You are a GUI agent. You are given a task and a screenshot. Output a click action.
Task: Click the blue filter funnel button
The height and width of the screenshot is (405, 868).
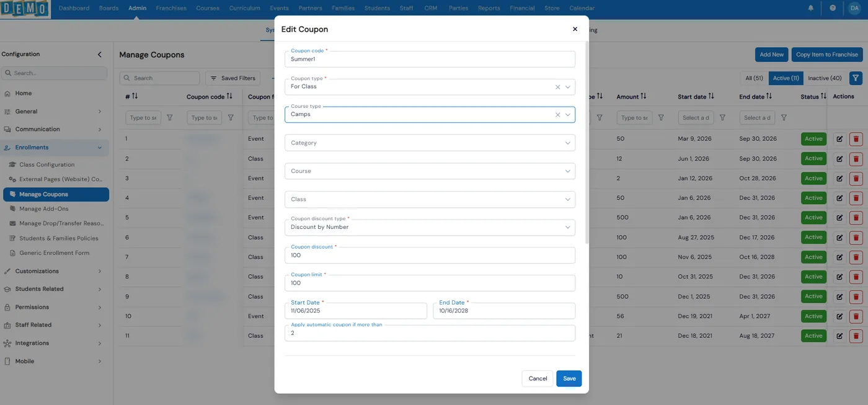tap(856, 78)
